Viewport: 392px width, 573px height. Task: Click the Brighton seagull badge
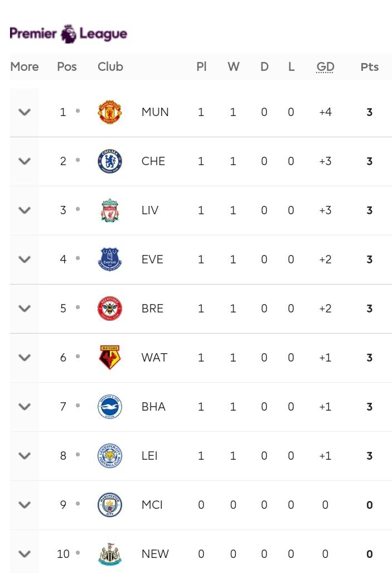click(x=110, y=406)
